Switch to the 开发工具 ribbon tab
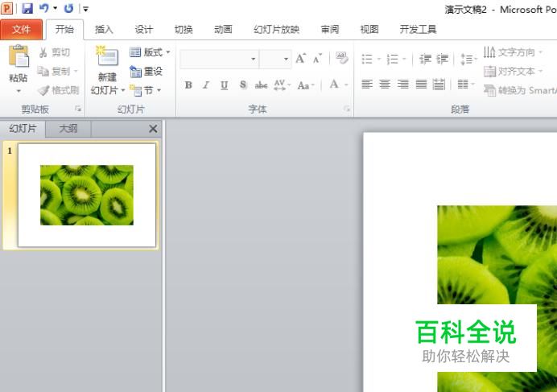The width and height of the screenshot is (557, 392). pyautogui.click(x=418, y=30)
